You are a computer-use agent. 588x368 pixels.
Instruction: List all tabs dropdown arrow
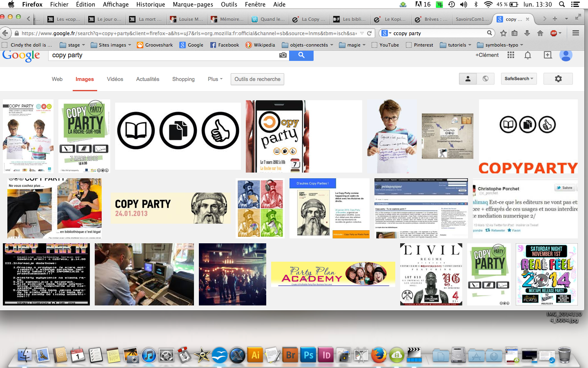(566, 19)
